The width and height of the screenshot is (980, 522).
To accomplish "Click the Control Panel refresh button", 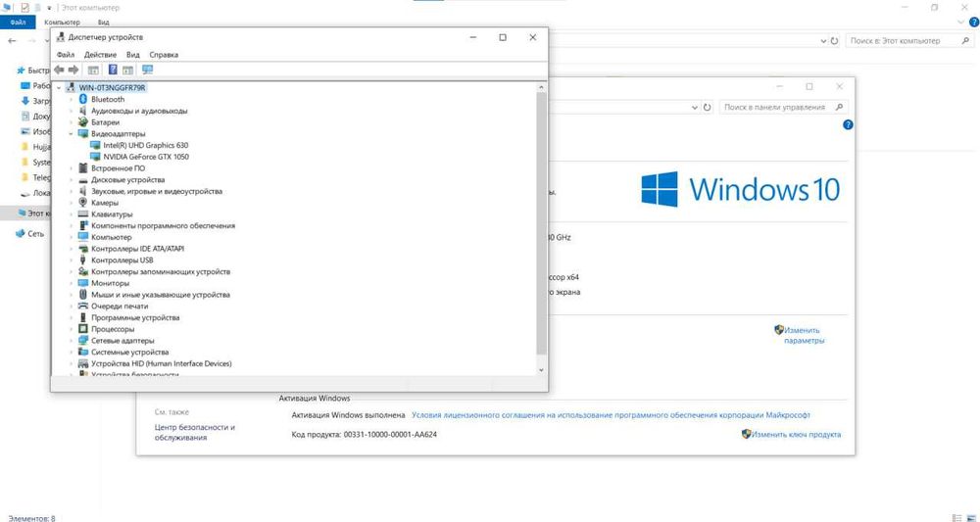I will 707,108.
